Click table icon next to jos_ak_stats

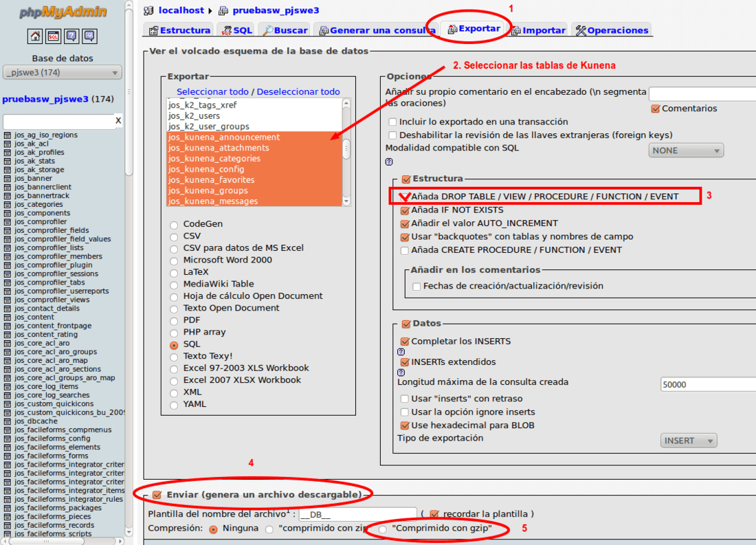(8, 161)
